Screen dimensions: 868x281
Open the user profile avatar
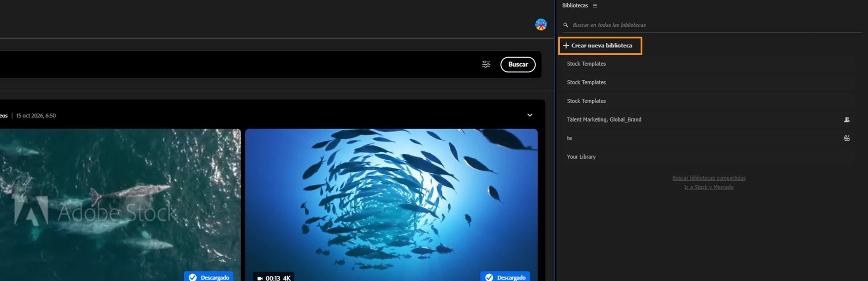[541, 24]
